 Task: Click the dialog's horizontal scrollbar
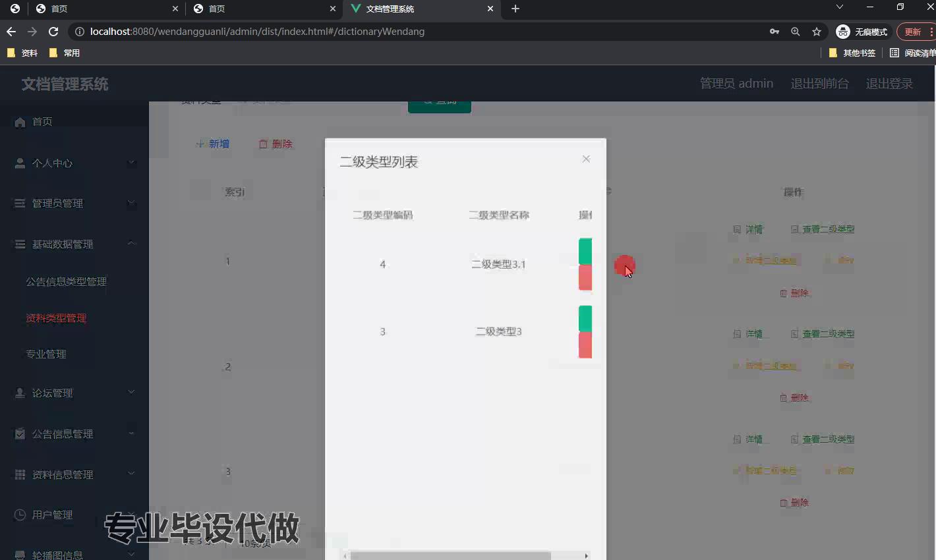tap(450, 555)
